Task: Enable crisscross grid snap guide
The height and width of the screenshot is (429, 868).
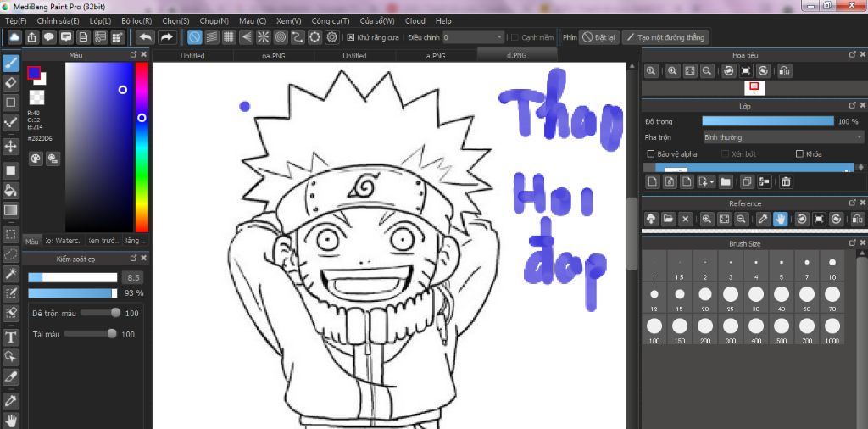Action: (229, 37)
